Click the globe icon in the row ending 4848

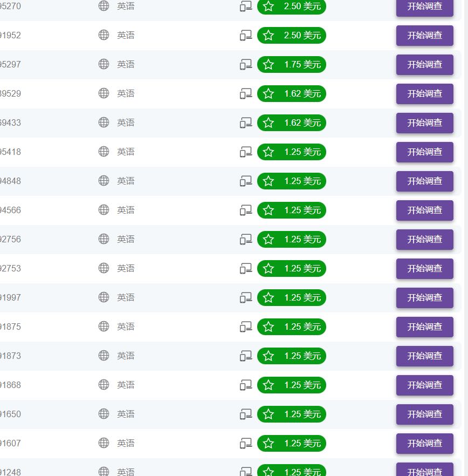pyautogui.click(x=104, y=181)
